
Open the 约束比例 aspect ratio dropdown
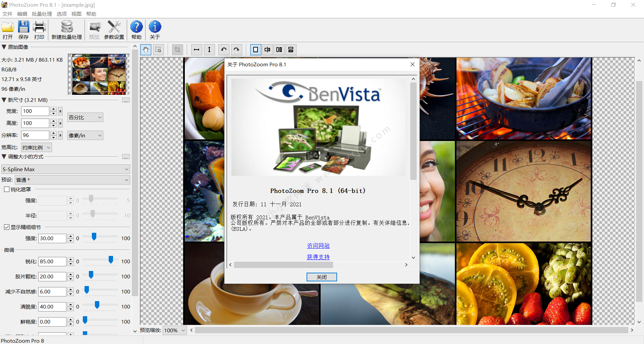click(x=37, y=147)
